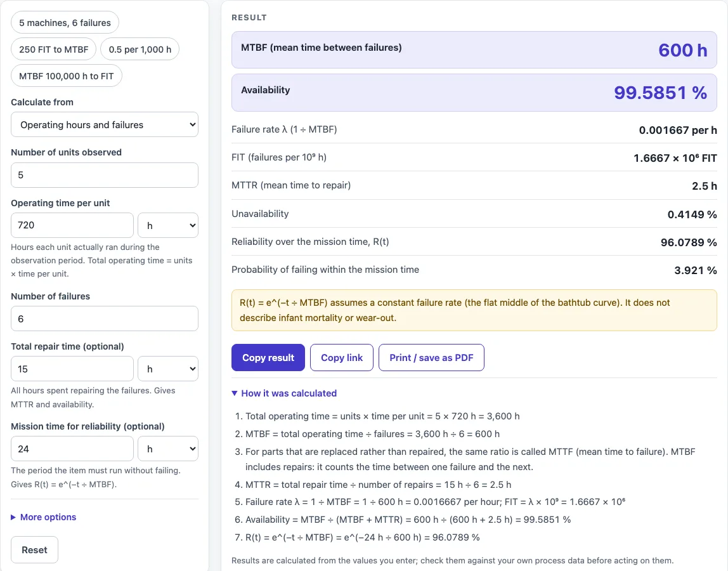Click the Total repair time field
This screenshot has height=571, width=728.
point(72,369)
